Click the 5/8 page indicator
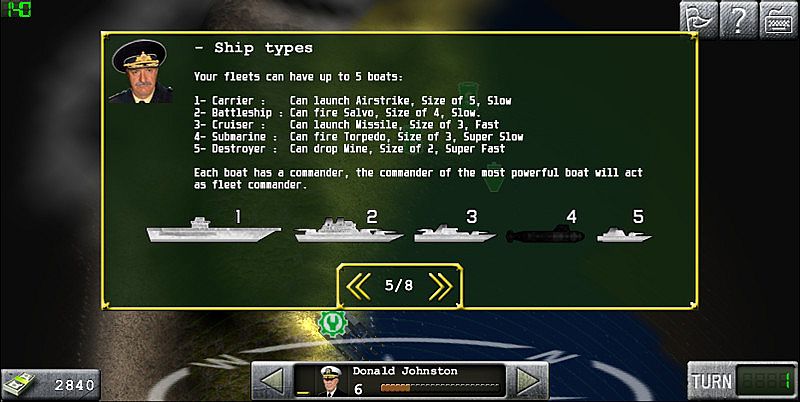 pyautogui.click(x=398, y=286)
